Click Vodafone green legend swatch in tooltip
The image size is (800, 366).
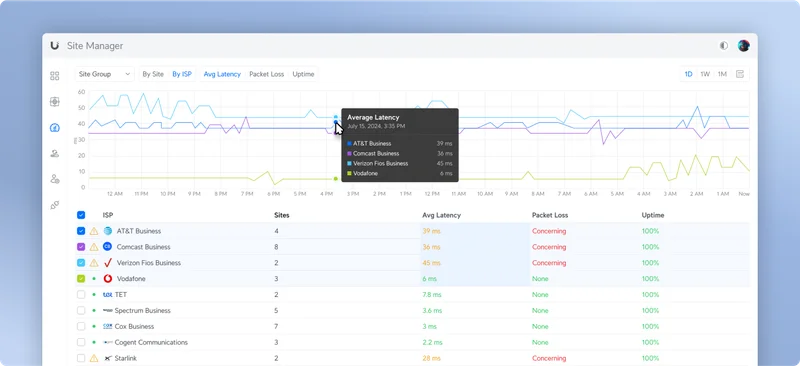tap(349, 174)
